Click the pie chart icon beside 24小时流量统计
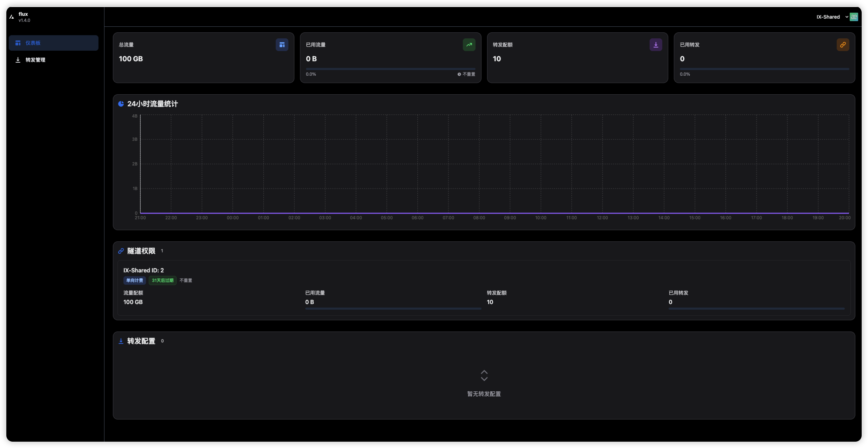The height and width of the screenshot is (448, 868). coord(121,104)
